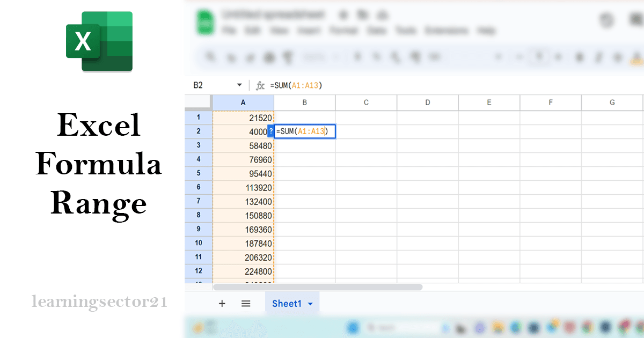Click the fx function icon beside formula bar
This screenshot has width=644, height=338.
click(x=260, y=85)
